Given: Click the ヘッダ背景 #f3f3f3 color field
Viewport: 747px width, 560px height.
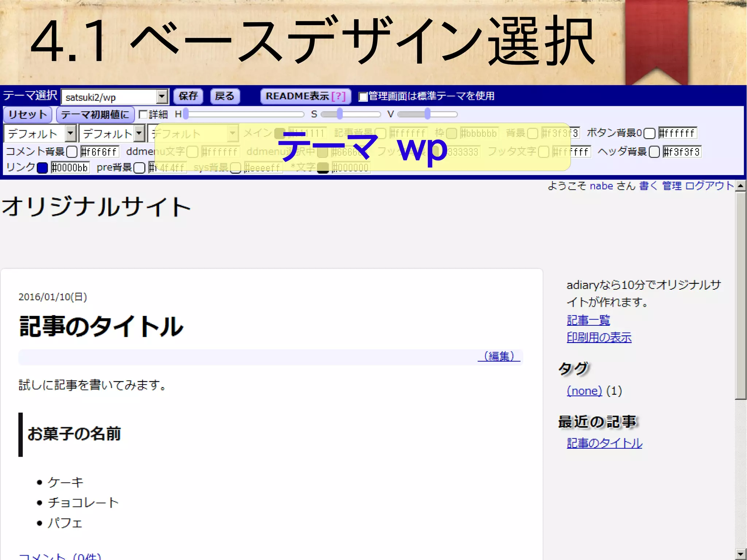Looking at the screenshot, I should tap(682, 152).
